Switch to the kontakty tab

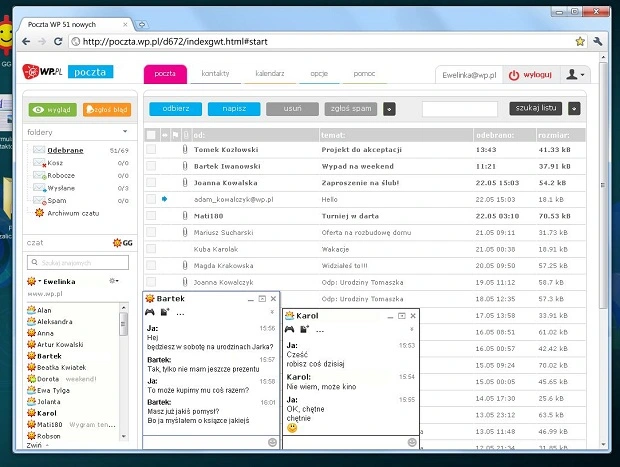point(215,74)
